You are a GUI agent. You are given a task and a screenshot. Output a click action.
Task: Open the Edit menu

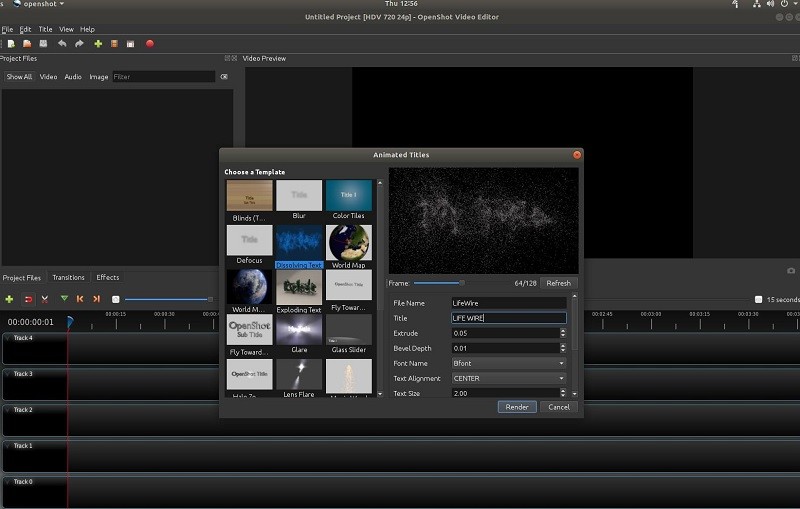pos(25,29)
